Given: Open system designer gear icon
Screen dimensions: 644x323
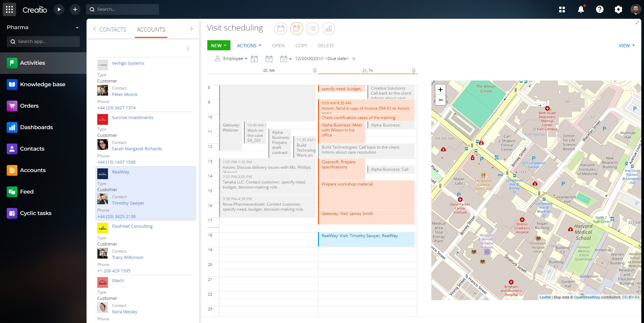Looking at the screenshot, I should click(618, 9).
